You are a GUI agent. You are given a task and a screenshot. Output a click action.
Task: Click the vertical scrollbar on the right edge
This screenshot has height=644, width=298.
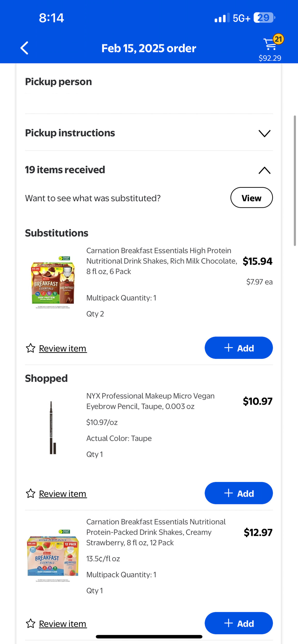click(295, 181)
